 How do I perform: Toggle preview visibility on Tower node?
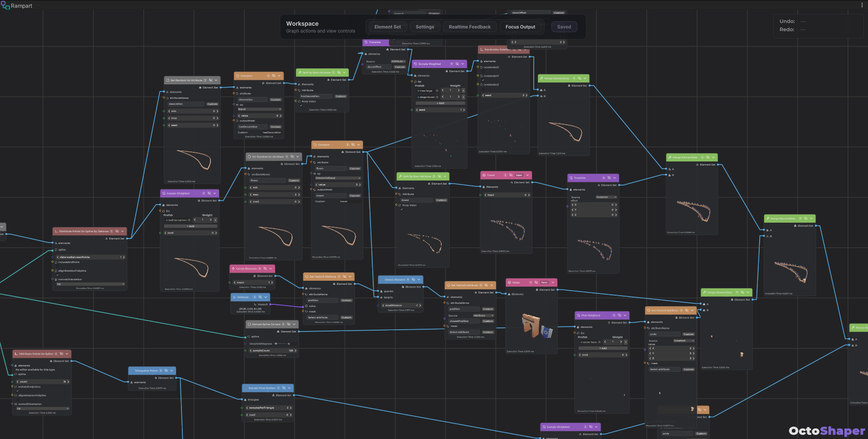(511, 175)
